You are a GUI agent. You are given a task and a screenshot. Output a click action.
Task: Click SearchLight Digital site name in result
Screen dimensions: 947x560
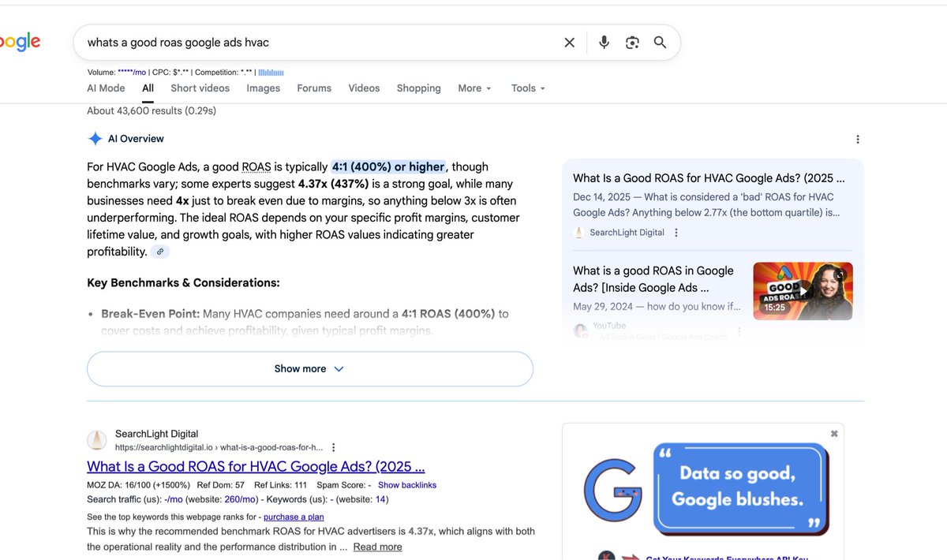click(156, 434)
